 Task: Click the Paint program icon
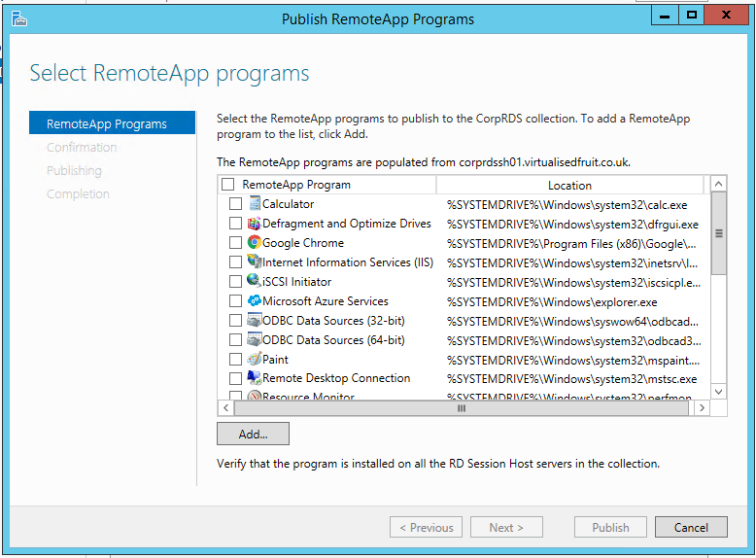click(x=255, y=360)
